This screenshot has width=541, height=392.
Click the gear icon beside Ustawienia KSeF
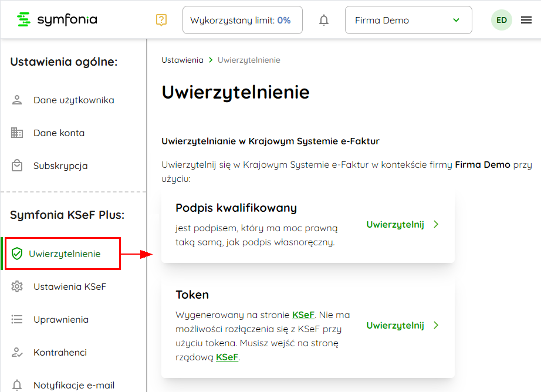[17, 286]
